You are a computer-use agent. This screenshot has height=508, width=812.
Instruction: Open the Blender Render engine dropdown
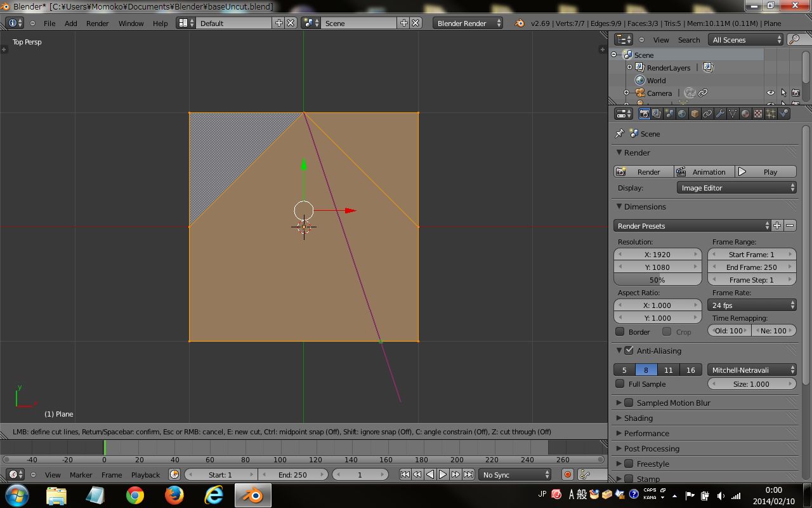468,23
